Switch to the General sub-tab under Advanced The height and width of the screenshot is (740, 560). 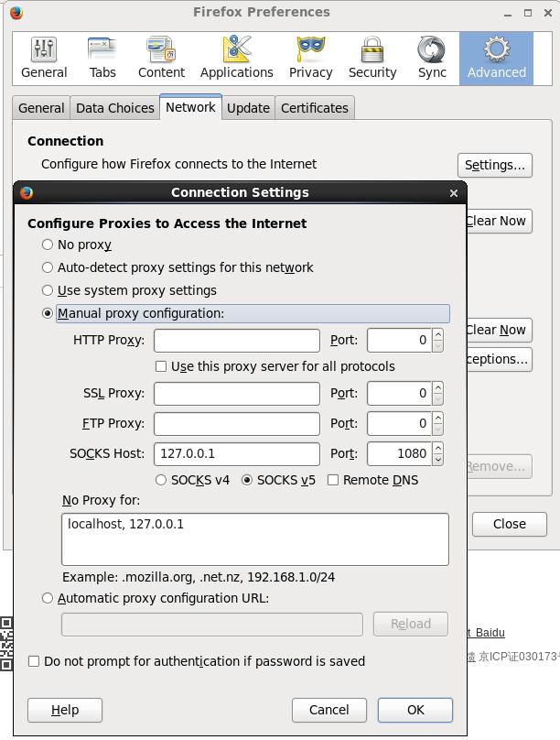click(x=41, y=108)
